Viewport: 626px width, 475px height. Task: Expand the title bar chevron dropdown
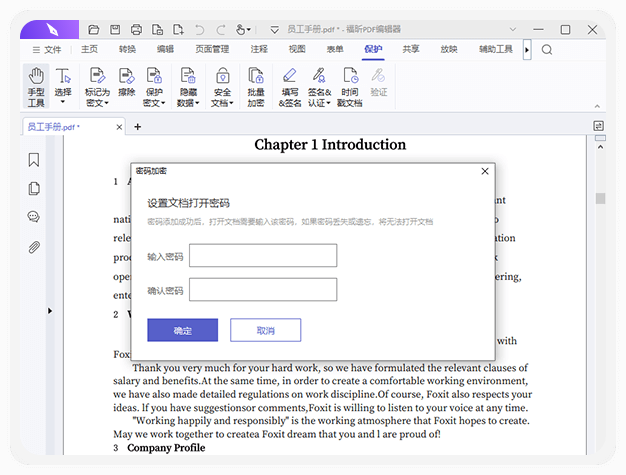[513, 30]
